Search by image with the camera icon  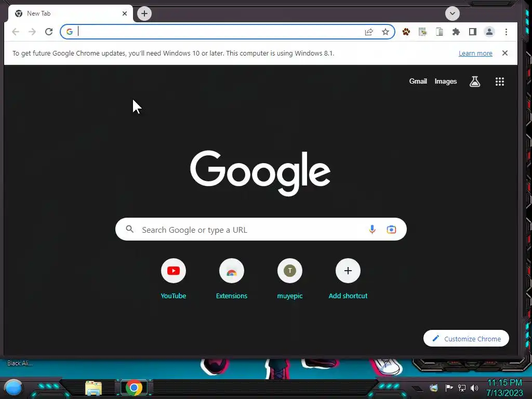point(391,229)
